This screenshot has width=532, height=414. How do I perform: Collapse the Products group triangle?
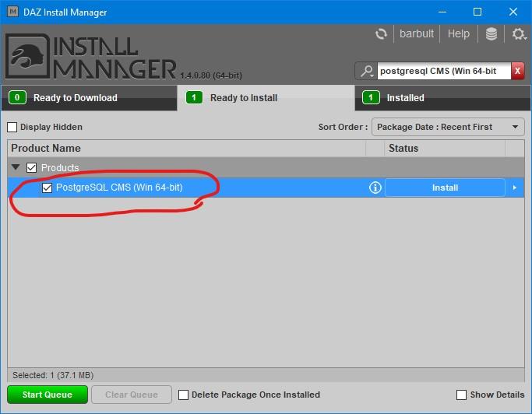click(16, 167)
